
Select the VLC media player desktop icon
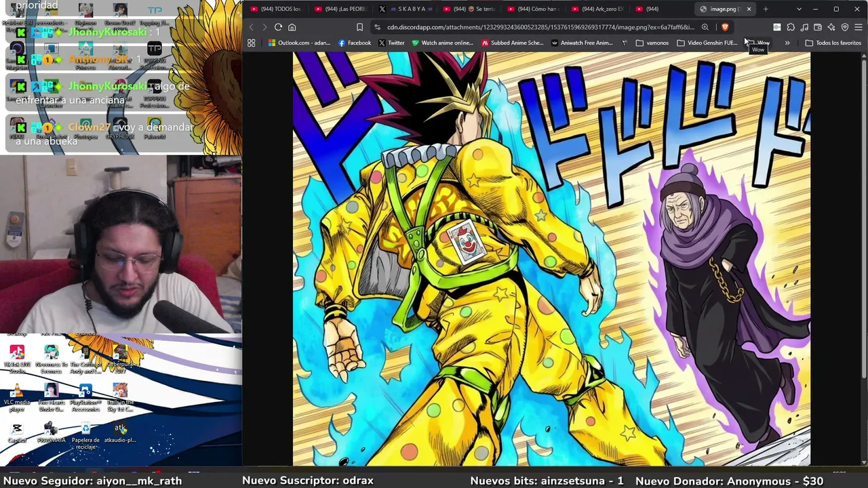point(17,398)
